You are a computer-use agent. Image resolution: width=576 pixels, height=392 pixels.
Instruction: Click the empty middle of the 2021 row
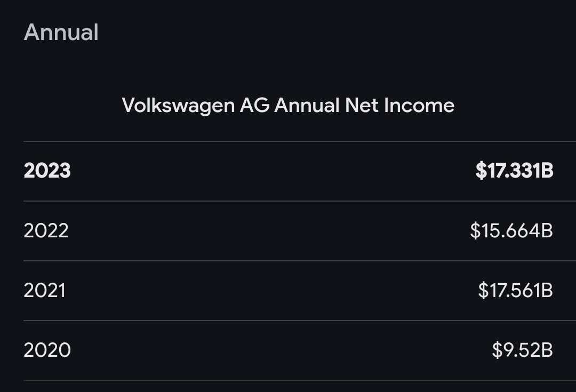tap(272, 290)
